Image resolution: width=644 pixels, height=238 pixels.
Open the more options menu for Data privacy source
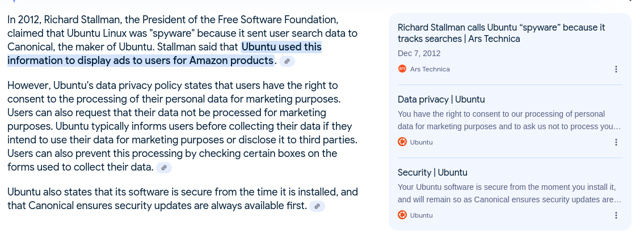tap(616, 142)
